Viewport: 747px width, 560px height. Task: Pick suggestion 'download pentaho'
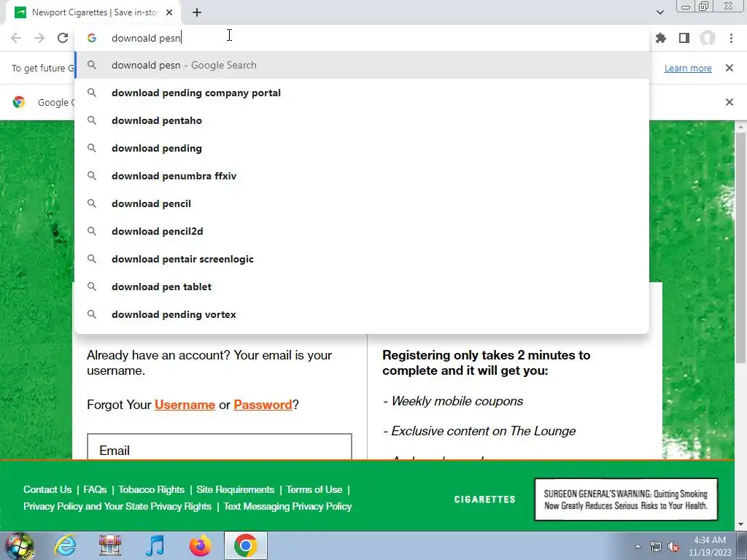pyautogui.click(x=362, y=120)
